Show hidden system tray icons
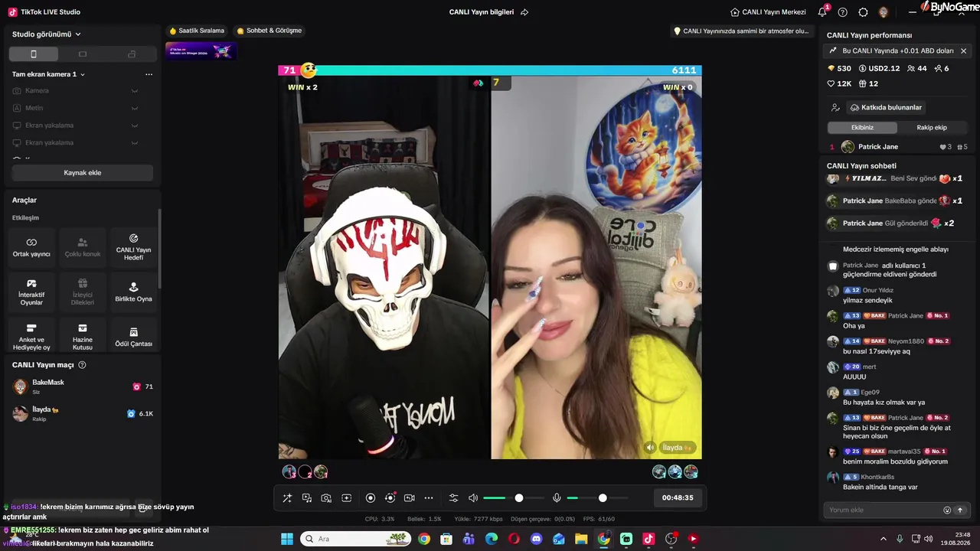 pyautogui.click(x=884, y=539)
